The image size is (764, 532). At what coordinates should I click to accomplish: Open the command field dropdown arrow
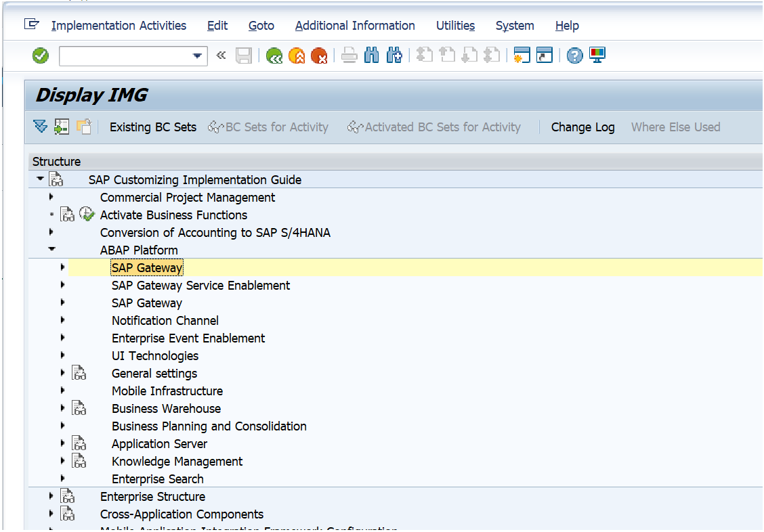click(197, 56)
